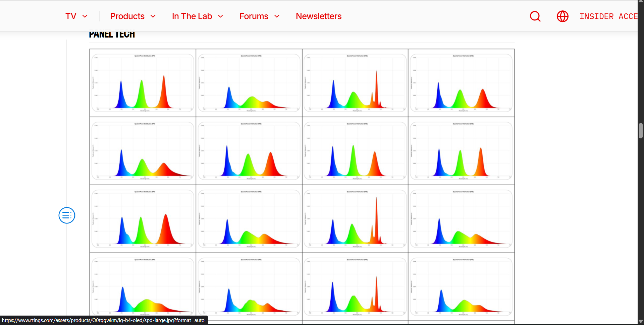Open the language selector globe
The image size is (644, 325).
coord(562,16)
